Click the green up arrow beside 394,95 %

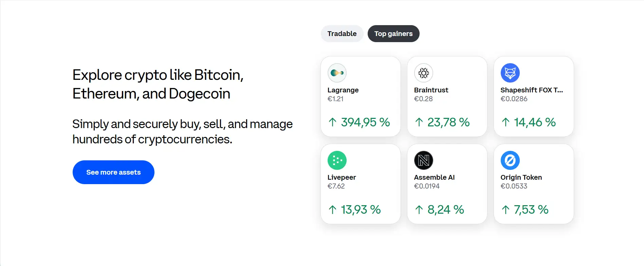pyautogui.click(x=333, y=122)
